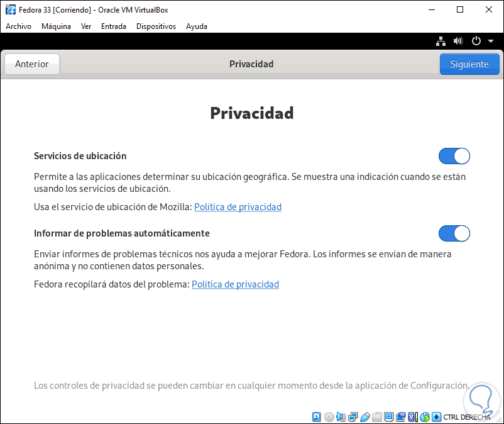
Task: Click the optical disc status icon
Action: pos(329,417)
